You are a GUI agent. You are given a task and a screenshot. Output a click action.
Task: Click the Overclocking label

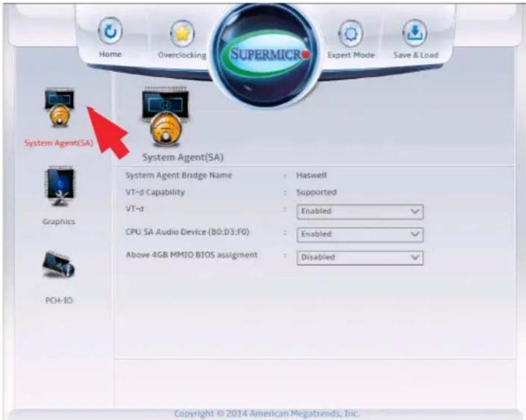[182, 55]
